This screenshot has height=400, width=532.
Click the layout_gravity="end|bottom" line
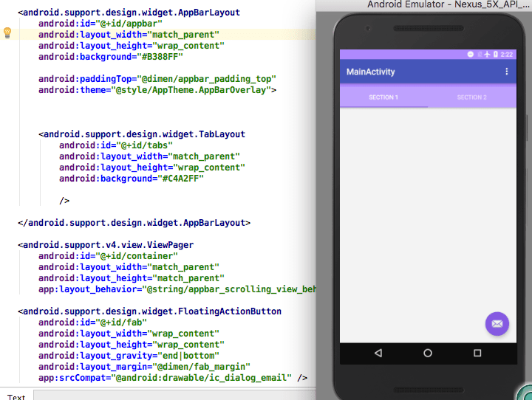click(129, 356)
